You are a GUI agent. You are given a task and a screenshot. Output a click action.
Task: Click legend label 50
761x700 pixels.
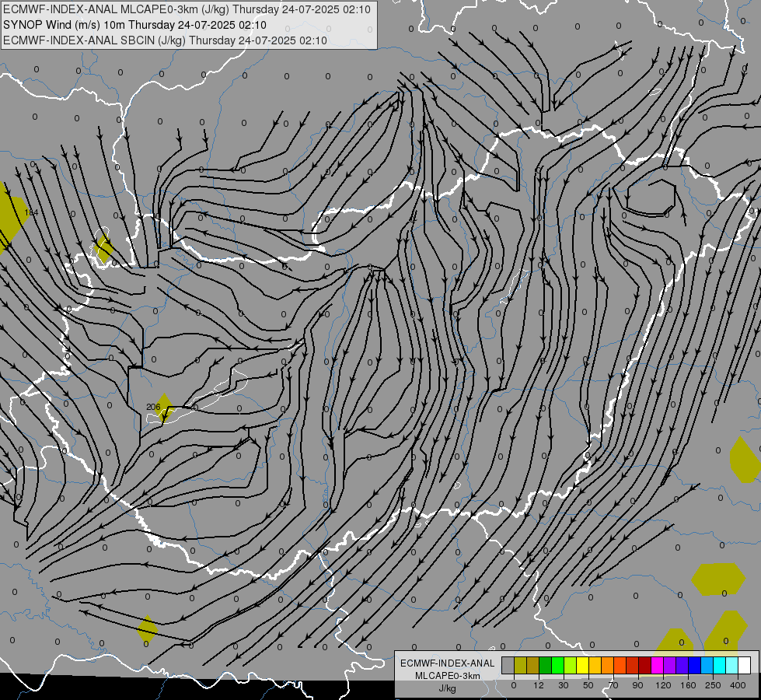(588, 685)
